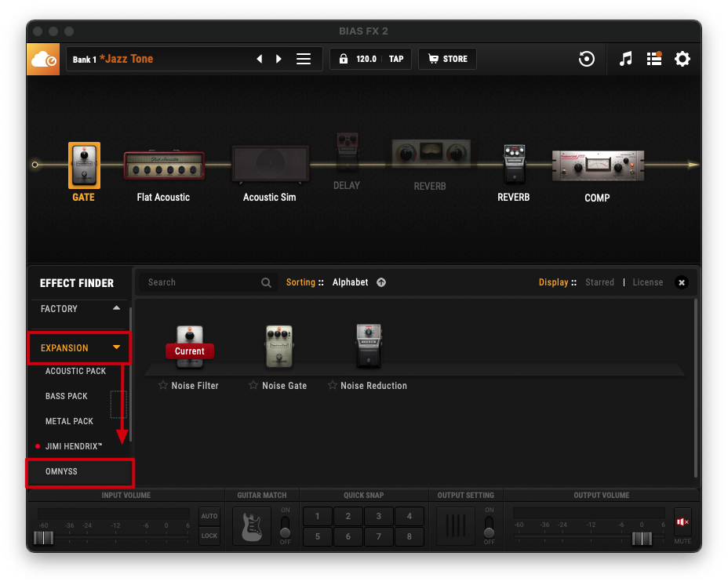Image resolution: width=728 pixels, height=585 pixels.
Task: Toggle the Guitar Match on/off switch
Action: 285,526
